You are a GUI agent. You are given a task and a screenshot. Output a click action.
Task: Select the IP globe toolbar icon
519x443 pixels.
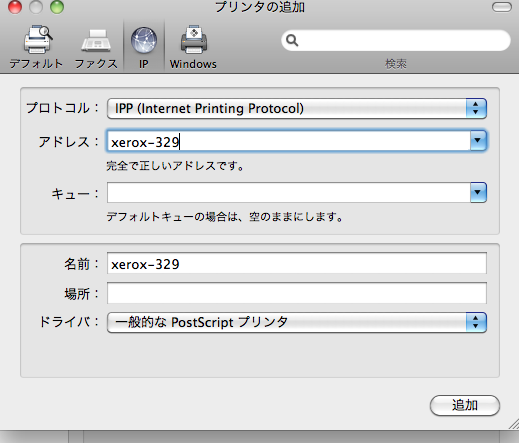[144, 41]
